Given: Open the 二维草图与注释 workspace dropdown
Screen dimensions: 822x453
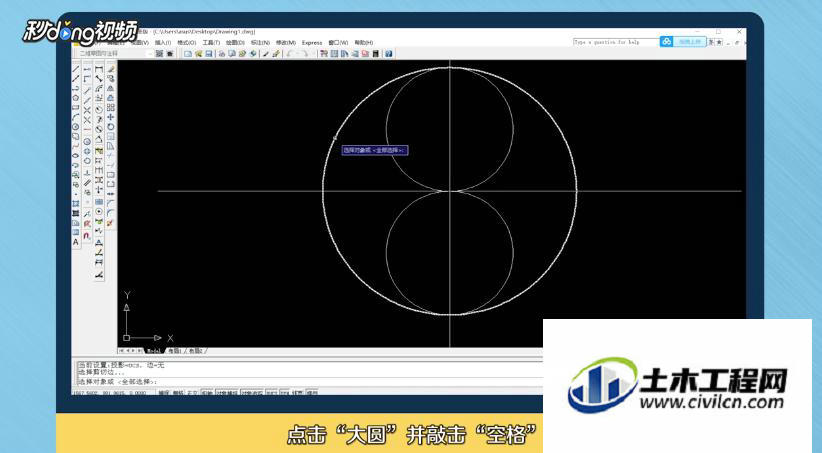Looking at the screenshot, I should (114, 53).
